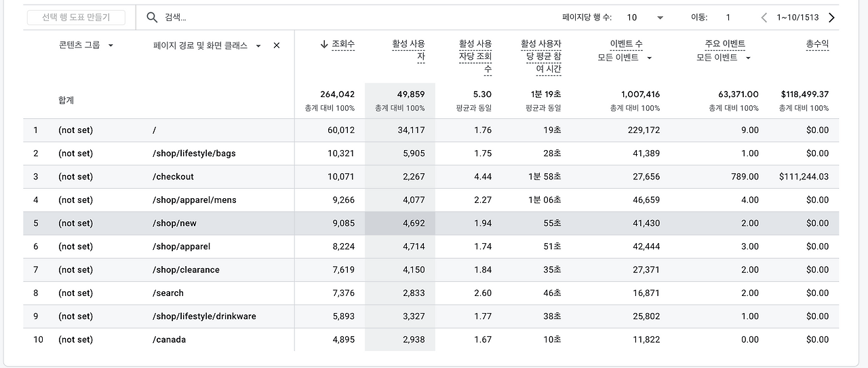Click total revenue $118,499.37

(x=804, y=94)
